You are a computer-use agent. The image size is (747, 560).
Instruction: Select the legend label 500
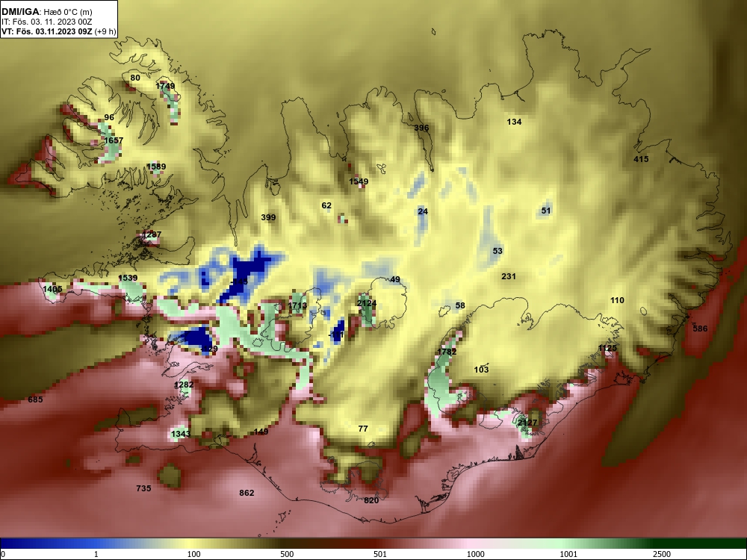click(287, 554)
